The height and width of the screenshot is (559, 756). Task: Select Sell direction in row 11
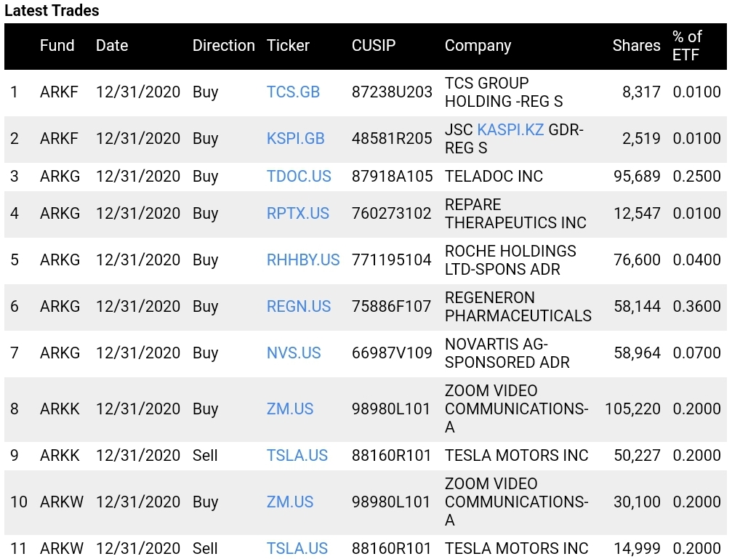(x=205, y=548)
